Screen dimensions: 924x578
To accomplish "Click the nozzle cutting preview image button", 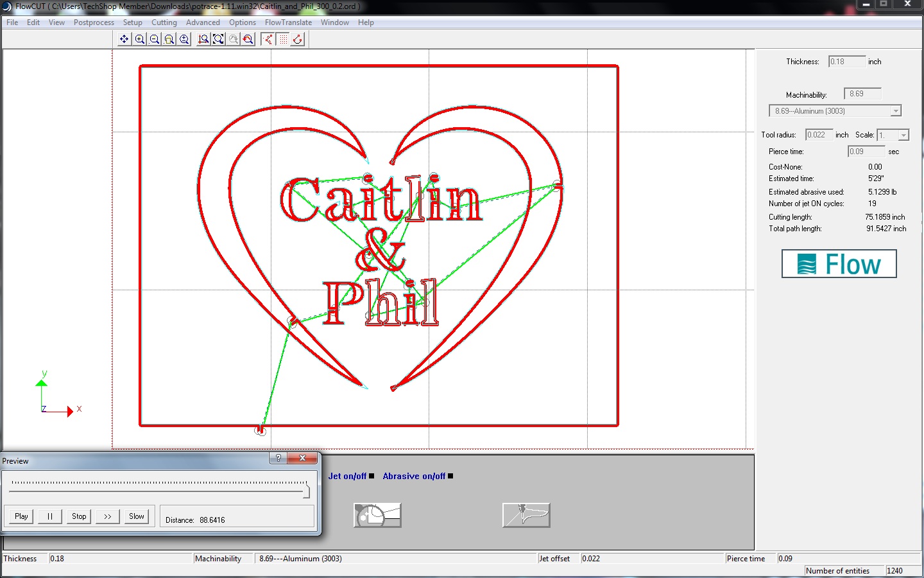I will point(526,515).
